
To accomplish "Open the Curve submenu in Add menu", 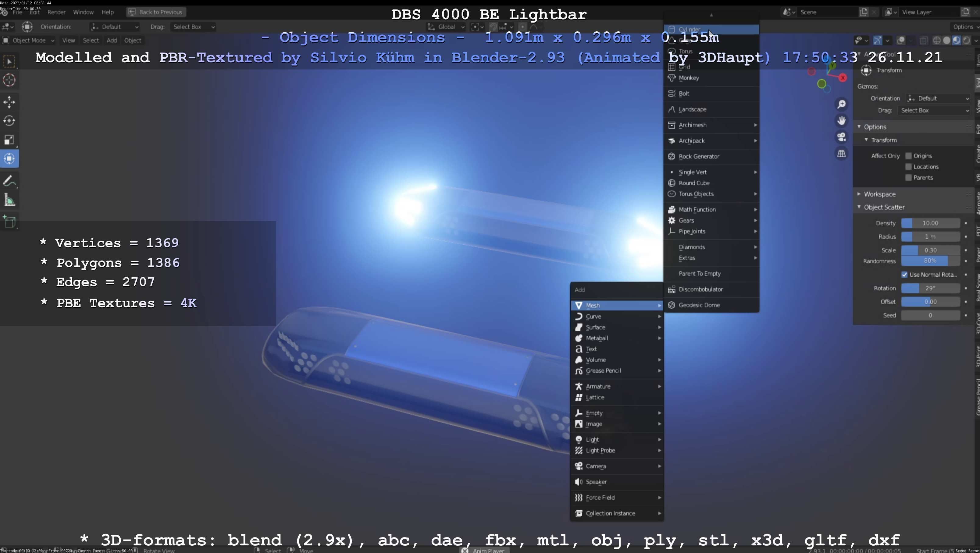I will click(x=617, y=317).
